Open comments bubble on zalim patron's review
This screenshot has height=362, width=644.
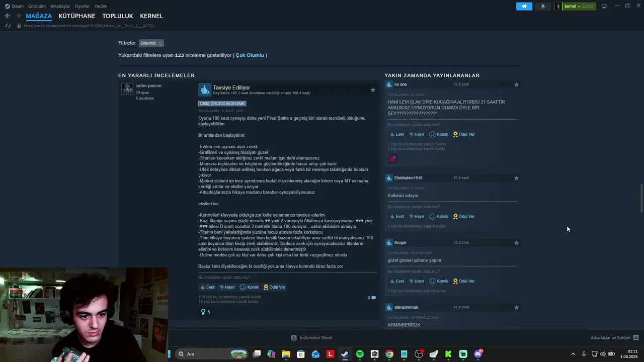point(372,298)
